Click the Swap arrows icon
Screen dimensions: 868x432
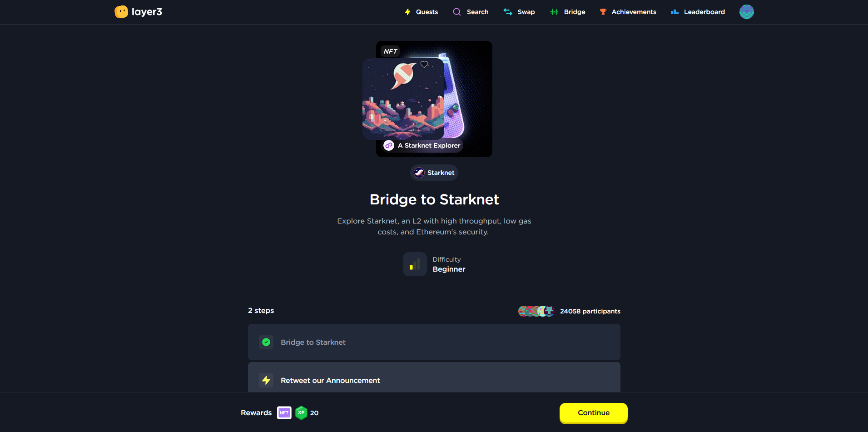[508, 12]
